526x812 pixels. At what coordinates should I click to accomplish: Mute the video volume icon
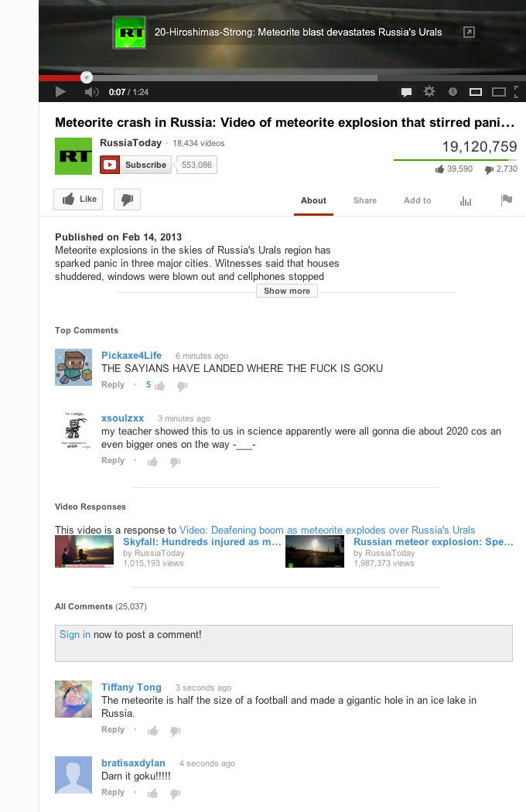click(92, 92)
